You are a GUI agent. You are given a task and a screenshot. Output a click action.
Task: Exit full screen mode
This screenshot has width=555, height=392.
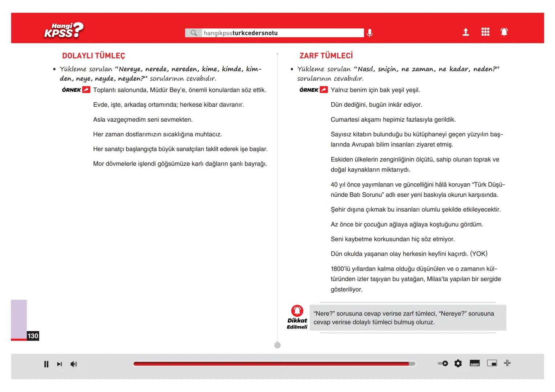coord(507,363)
